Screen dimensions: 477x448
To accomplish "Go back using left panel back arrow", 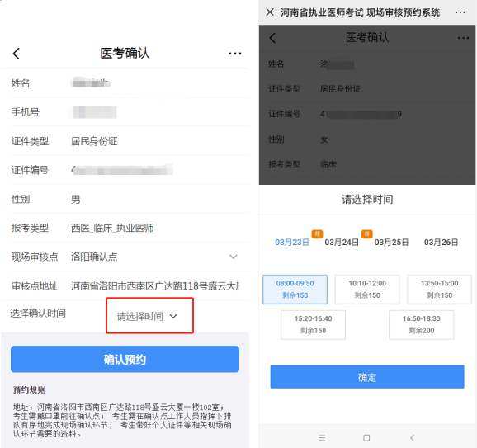I will coord(17,54).
